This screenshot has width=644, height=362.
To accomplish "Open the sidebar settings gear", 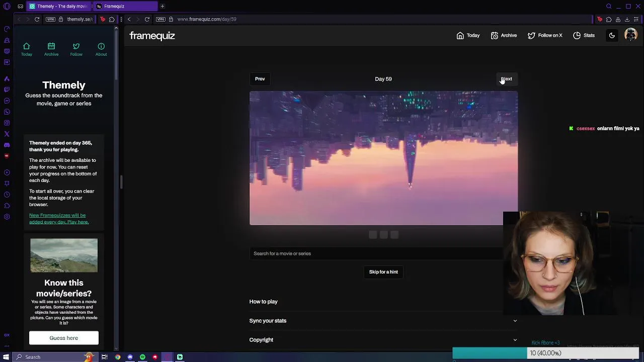I will tap(7, 217).
